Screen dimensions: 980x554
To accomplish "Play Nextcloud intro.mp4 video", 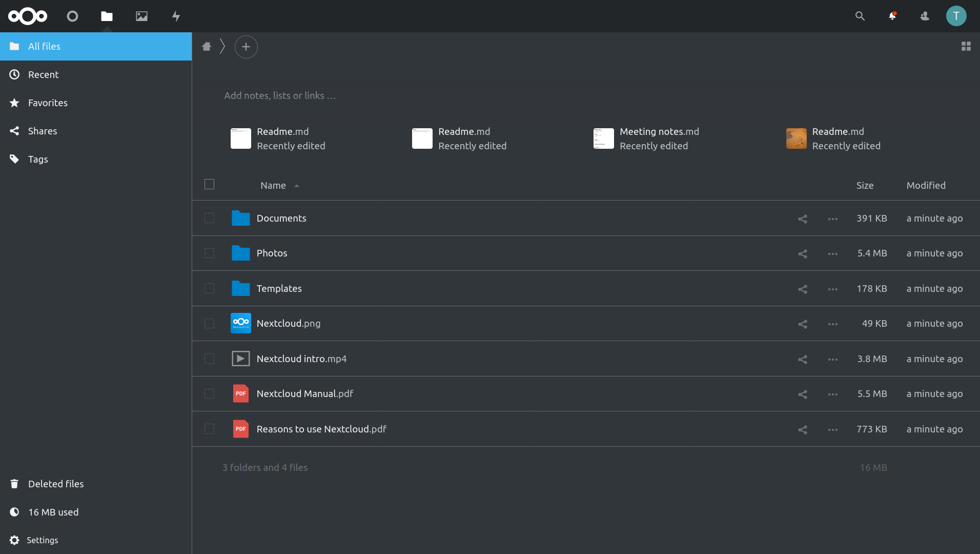I will [301, 359].
